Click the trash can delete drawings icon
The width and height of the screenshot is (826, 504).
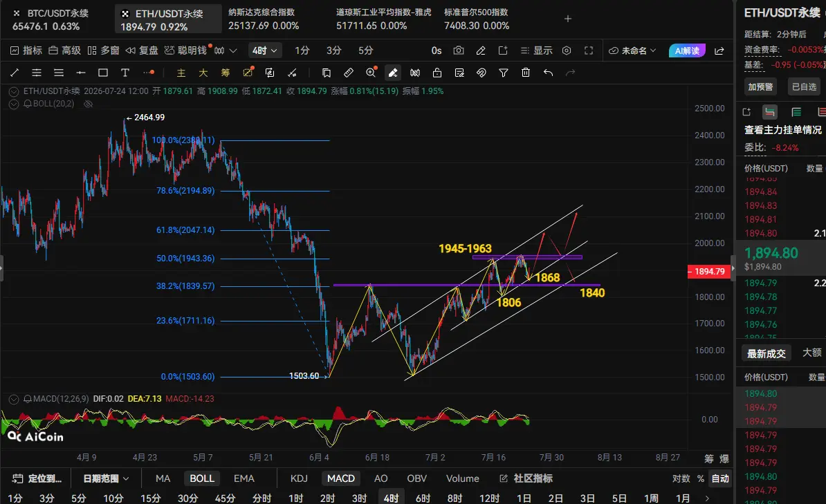(x=526, y=73)
